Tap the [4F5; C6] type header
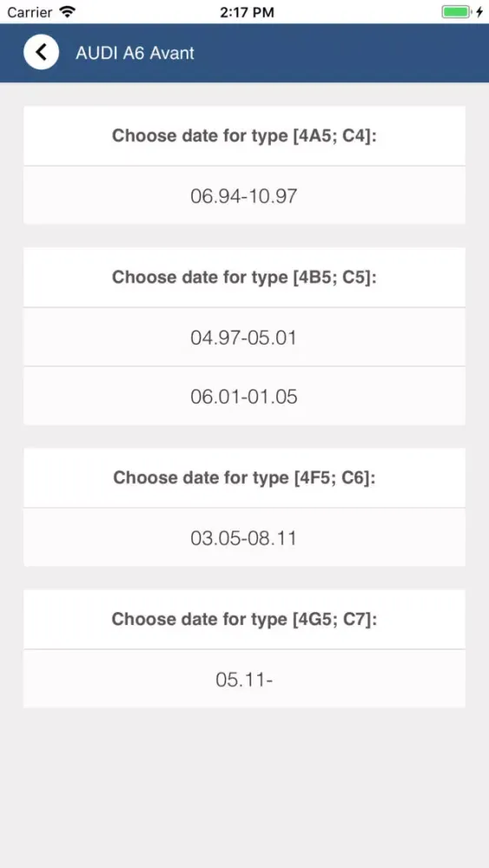Viewport: 489px width, 868px height. coord(244,477)
